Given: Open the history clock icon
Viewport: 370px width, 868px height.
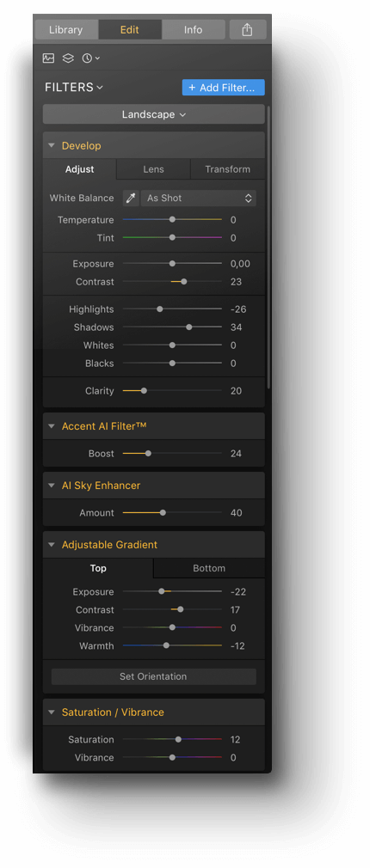Looking at the screenshot, I should point(90,58).
